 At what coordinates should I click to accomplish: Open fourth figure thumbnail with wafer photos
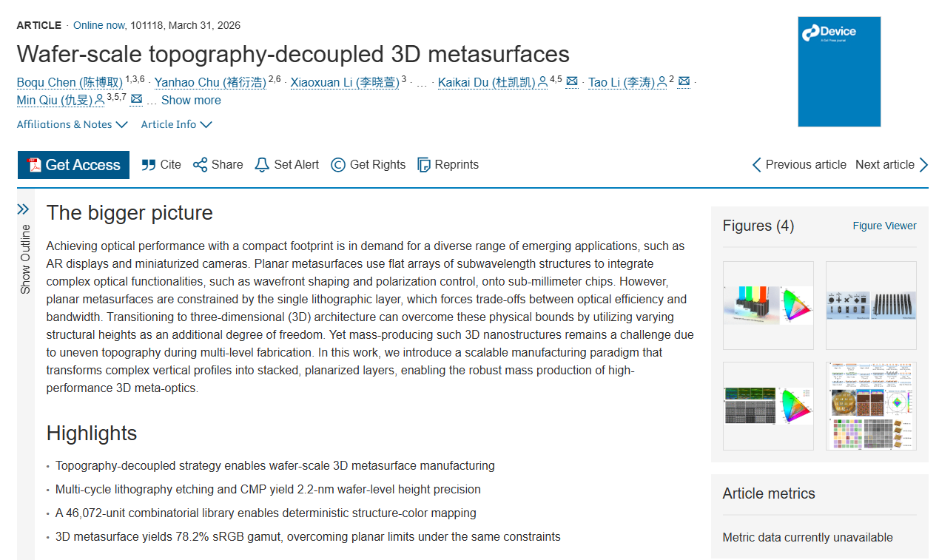pos(871,405)
